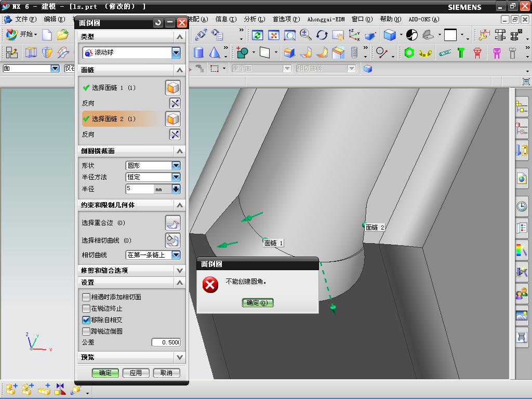Click the select coincident edge icon

point(172,223)
